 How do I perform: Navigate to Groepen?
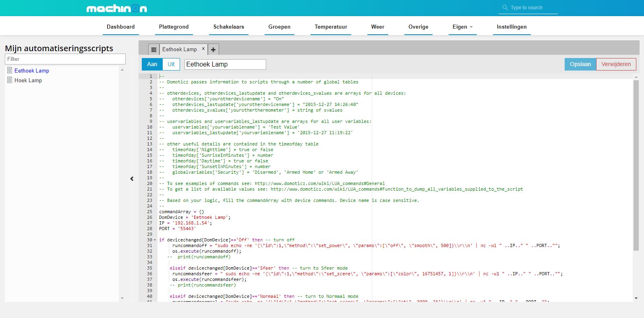[x=280, y=27]
